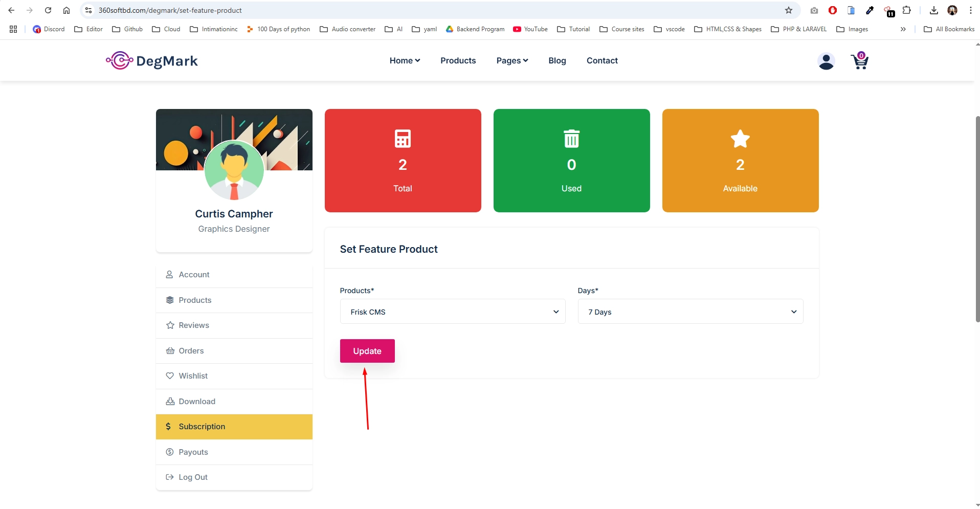Go to Blog in top navigation
Image resolution: width=980 pixels, height=509 pixels.
557,60
